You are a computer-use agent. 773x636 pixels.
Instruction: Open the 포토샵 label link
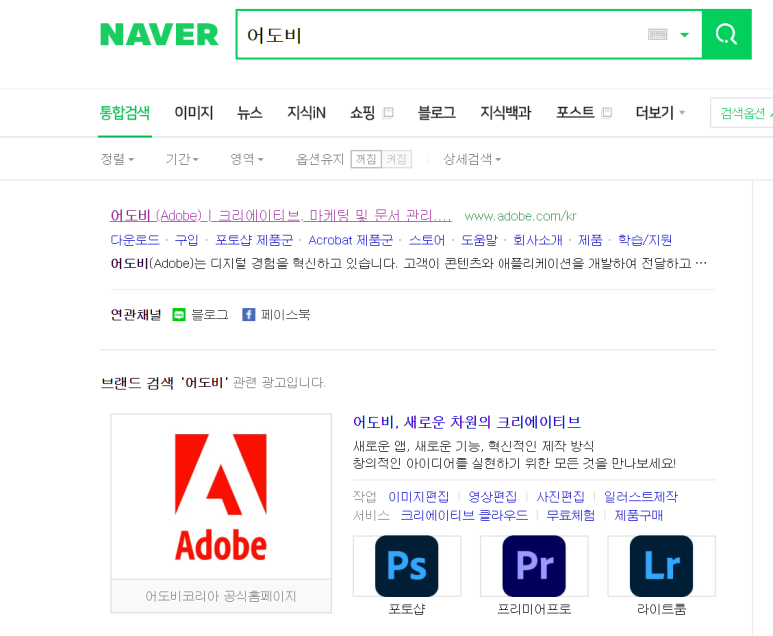click(407, 609)
